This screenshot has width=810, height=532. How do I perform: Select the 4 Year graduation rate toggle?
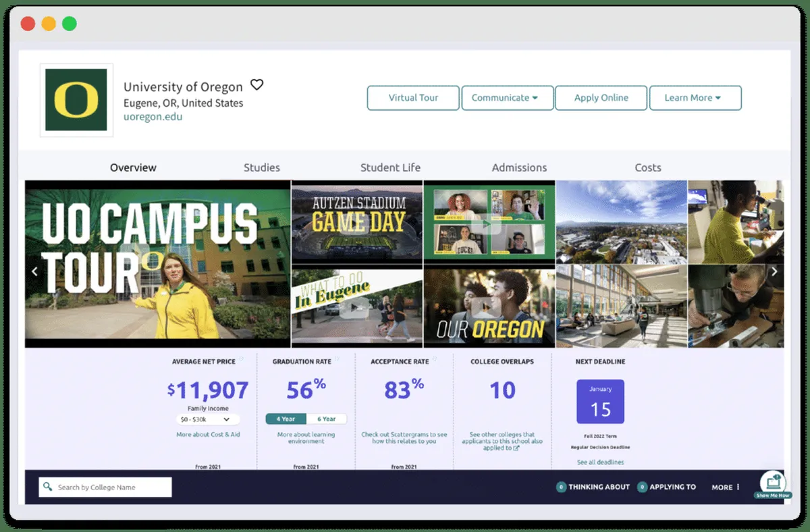coord(286,419)
